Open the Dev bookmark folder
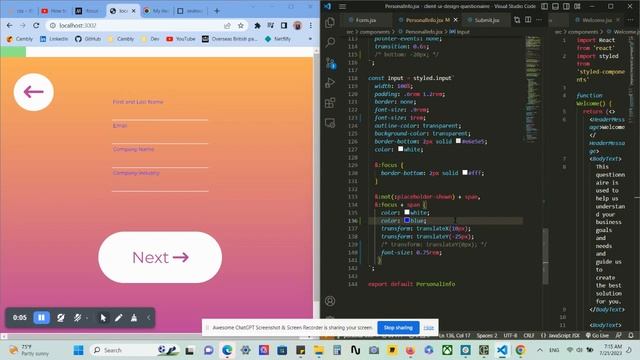 point(150,39)
